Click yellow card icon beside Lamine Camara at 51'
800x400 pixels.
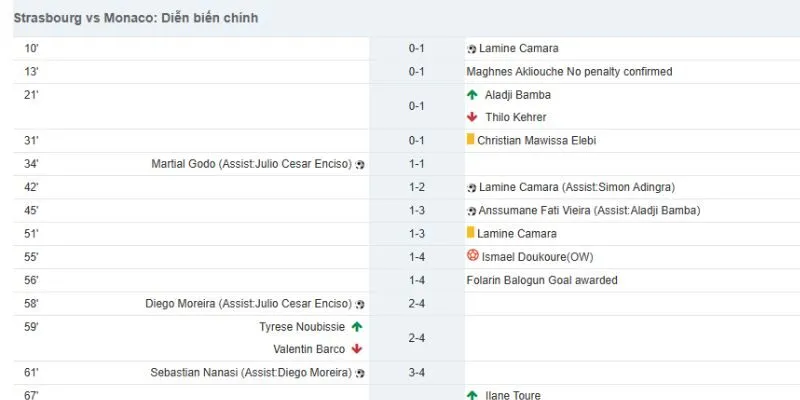pos(470,233)
